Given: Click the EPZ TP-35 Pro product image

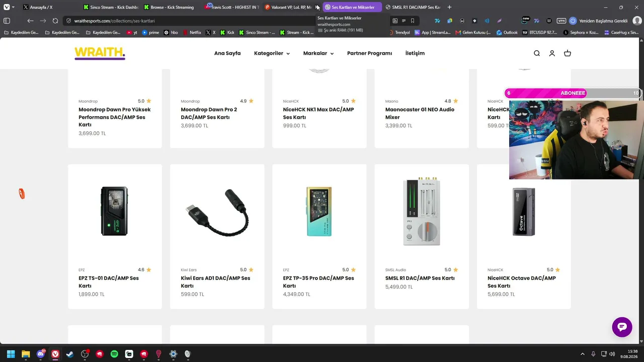Looking at the screenshot, I should (319, 211).
